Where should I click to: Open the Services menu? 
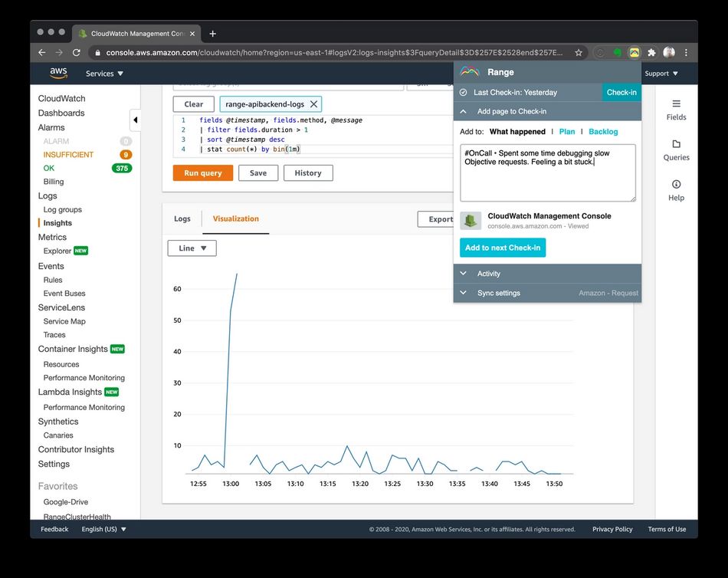pos(104,74)
